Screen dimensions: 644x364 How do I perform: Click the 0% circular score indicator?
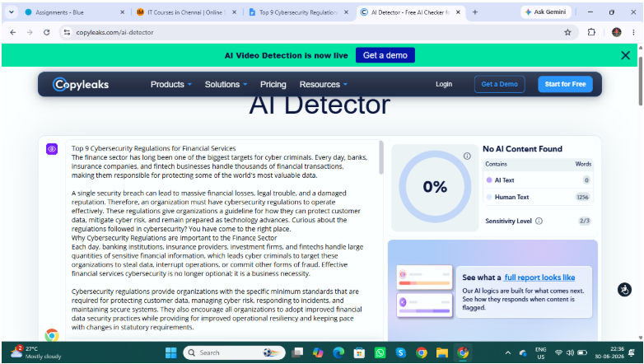click(435, 187)
